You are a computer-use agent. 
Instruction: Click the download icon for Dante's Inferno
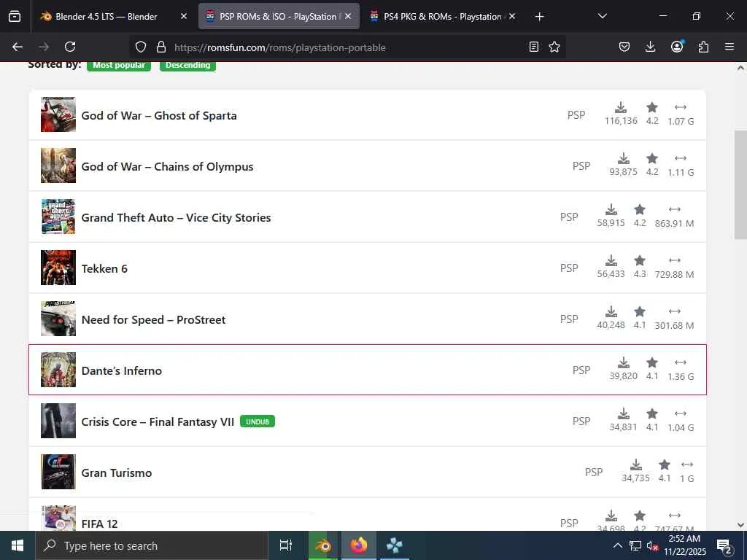[x=624, y=363]
